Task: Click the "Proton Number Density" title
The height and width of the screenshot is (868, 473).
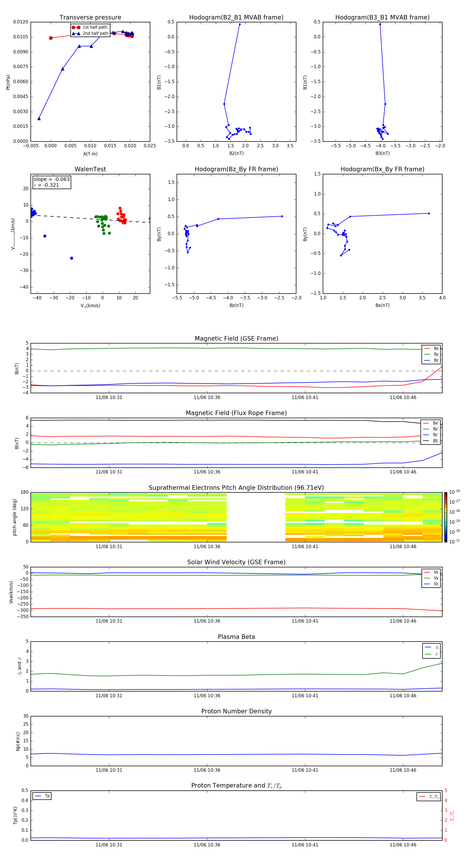Action: coord(236,711)
